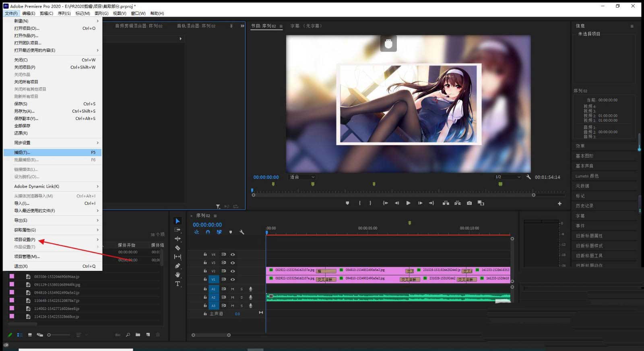The height and width of the screenshot is (351, 644).
Task: Toggle the timeline Snap magnet icon
Action: (x=208, y=232)
